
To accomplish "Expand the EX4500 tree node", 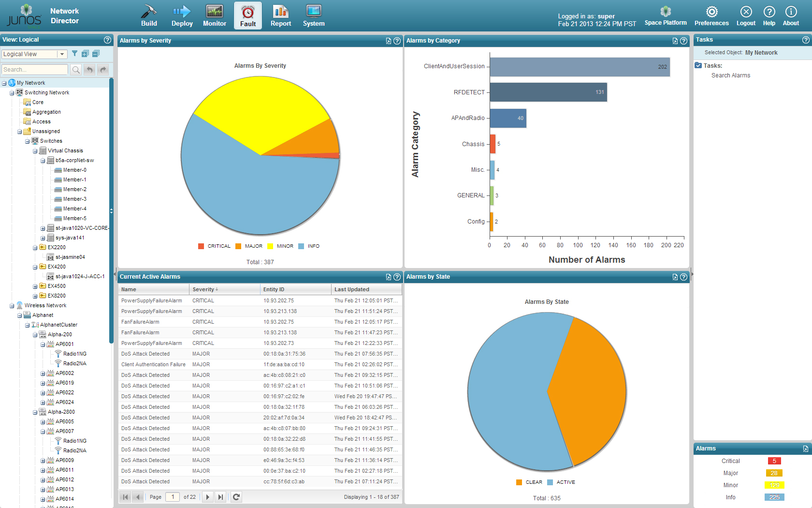I will click(35, 286).
